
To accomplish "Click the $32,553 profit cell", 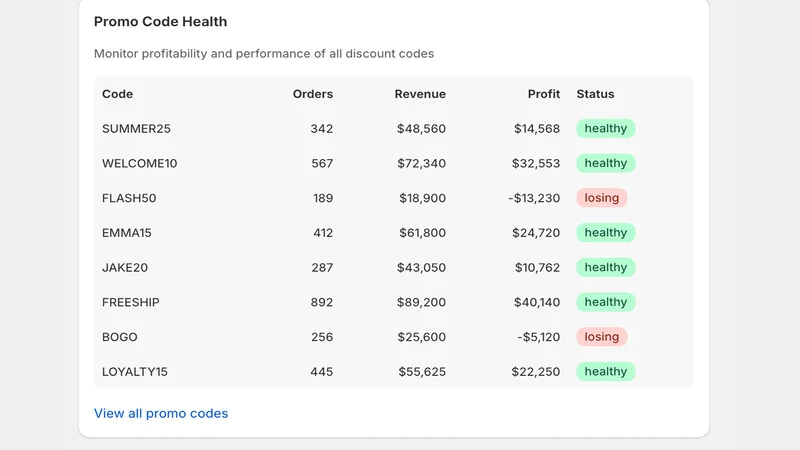I will pos(536,163).
